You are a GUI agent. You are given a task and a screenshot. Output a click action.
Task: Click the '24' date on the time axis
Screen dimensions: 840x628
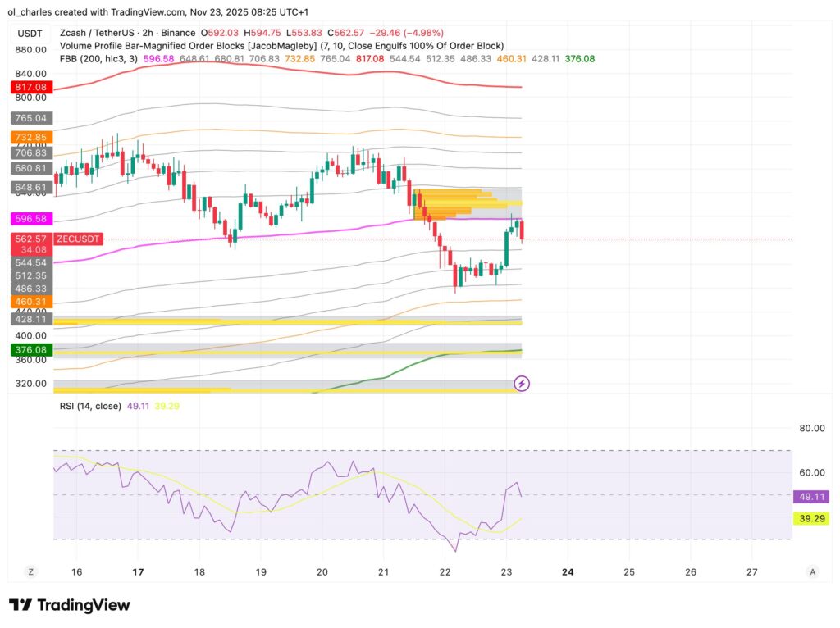click(x=568, y=571)
